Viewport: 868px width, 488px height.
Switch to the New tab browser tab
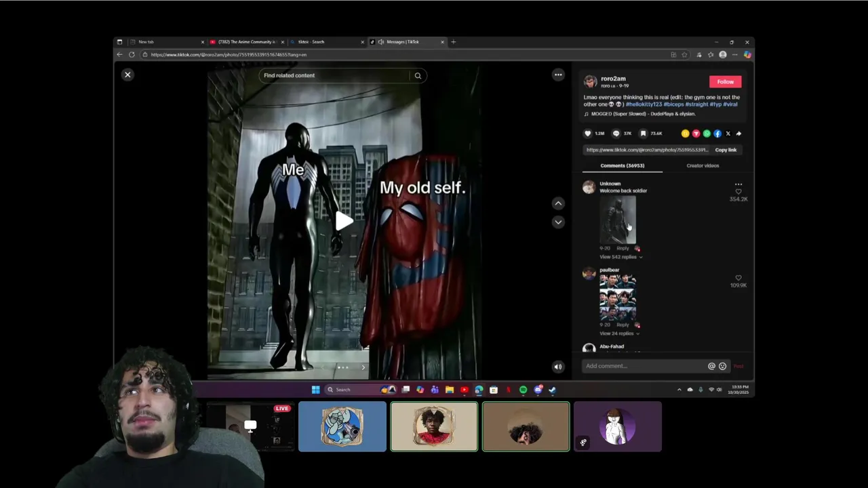click(x=166, y=42)
